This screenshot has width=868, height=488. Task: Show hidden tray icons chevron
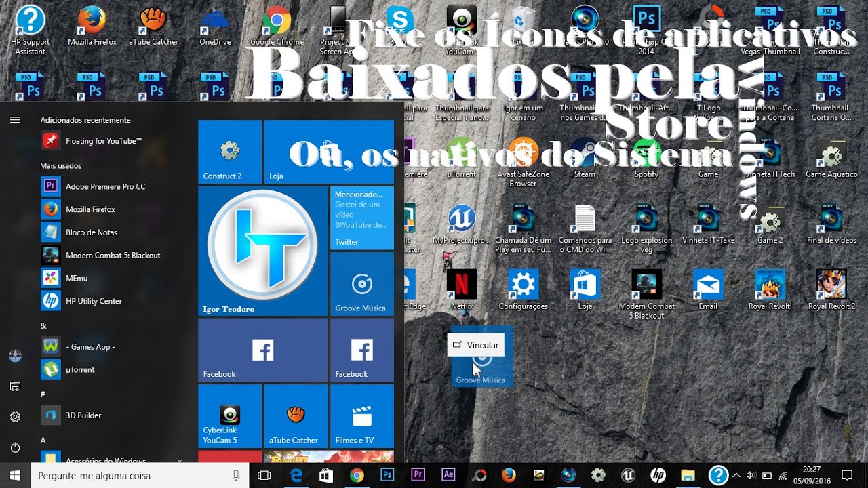point(736,475)
